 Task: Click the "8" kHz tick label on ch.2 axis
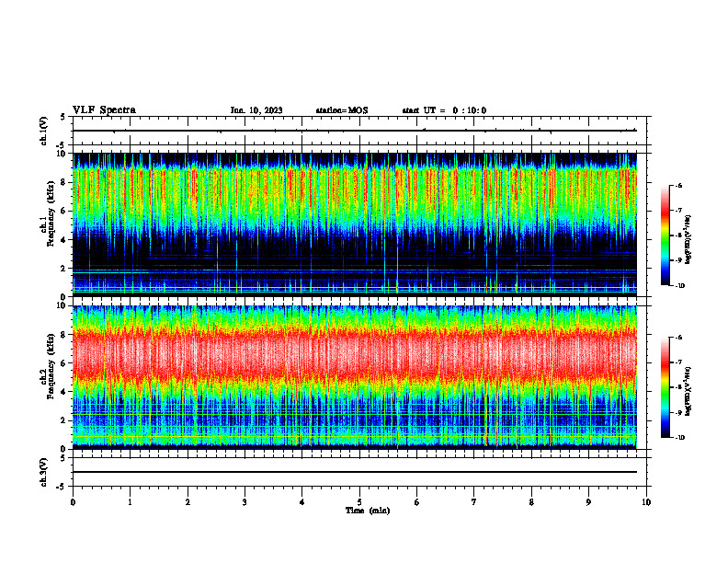pos(64,335)
